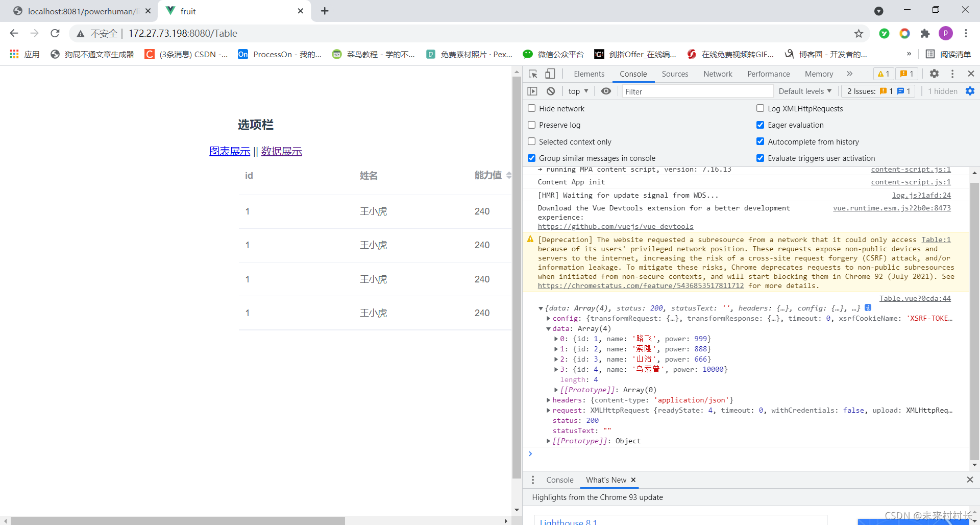This screenshot has width=980, height=525.
Task: Open log.js?1afd:24 source link
Action: [x=921, y=196]
